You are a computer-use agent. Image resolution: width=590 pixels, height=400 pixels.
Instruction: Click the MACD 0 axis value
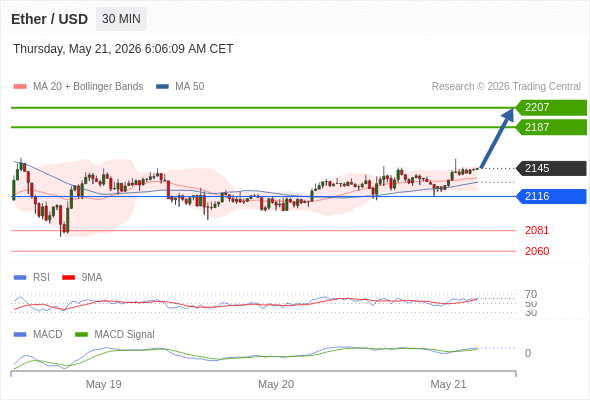click(528, 353)
